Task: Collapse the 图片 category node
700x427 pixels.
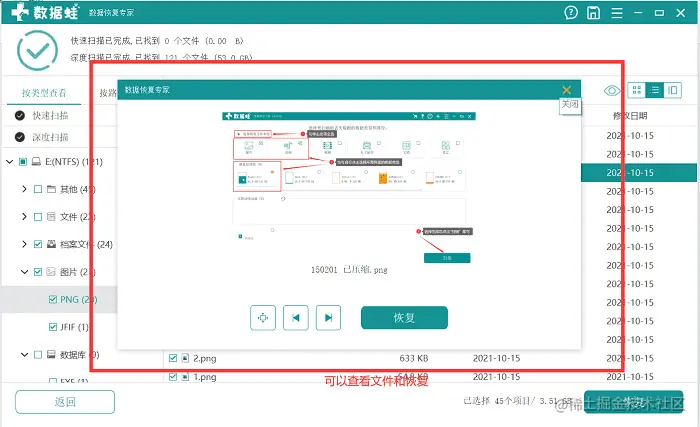Action: (x=24, y=272)
